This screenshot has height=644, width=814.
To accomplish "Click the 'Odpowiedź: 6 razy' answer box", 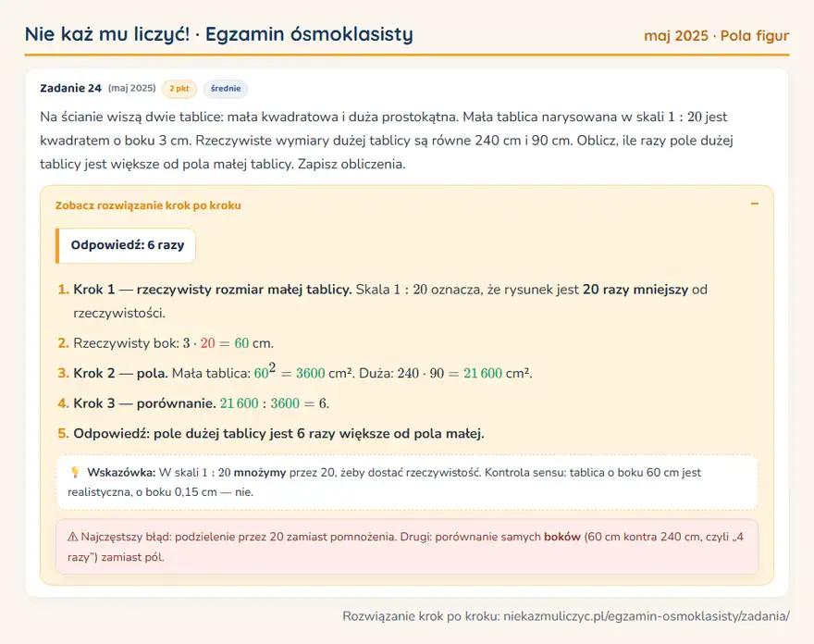I will click(126, 245).
